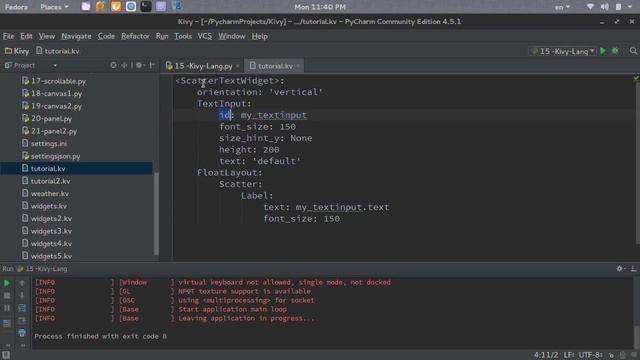Open the VCS menu

[x=204, y=36]
